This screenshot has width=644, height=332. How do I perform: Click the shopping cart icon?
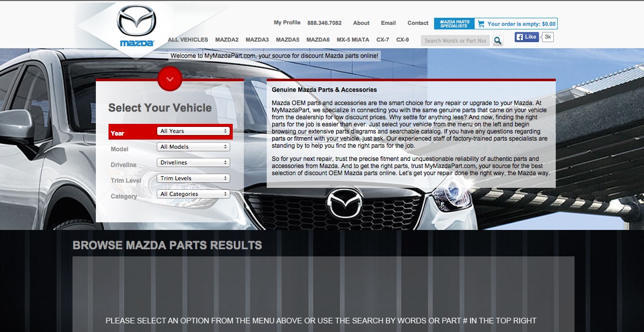481,24
